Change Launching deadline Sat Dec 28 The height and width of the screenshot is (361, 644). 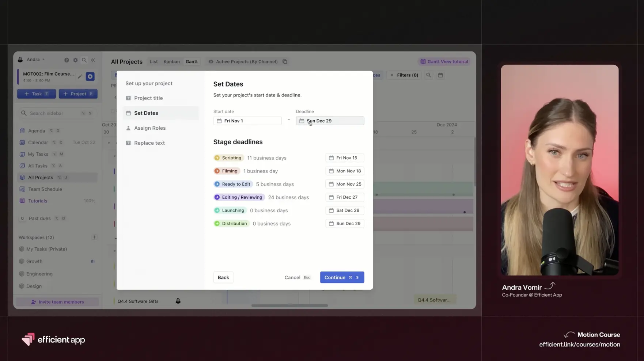click(345, 210)
